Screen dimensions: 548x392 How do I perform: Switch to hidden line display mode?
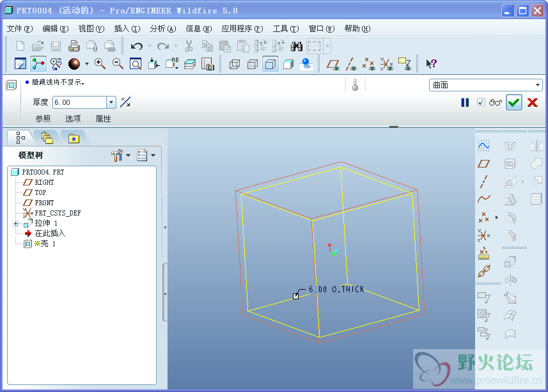[253, 64]
